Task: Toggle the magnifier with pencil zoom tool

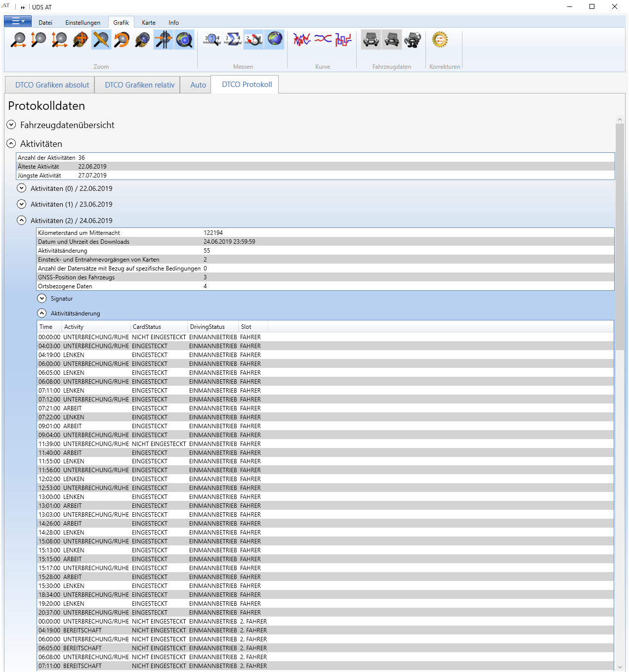Action: pyautogui.click(x=101, y=40)
